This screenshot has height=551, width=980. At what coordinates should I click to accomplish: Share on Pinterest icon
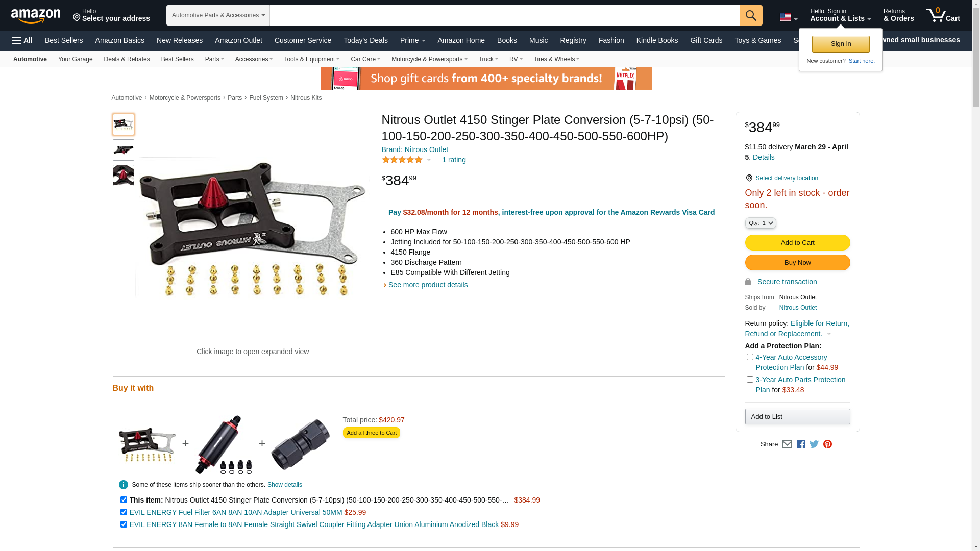point(827,444)
